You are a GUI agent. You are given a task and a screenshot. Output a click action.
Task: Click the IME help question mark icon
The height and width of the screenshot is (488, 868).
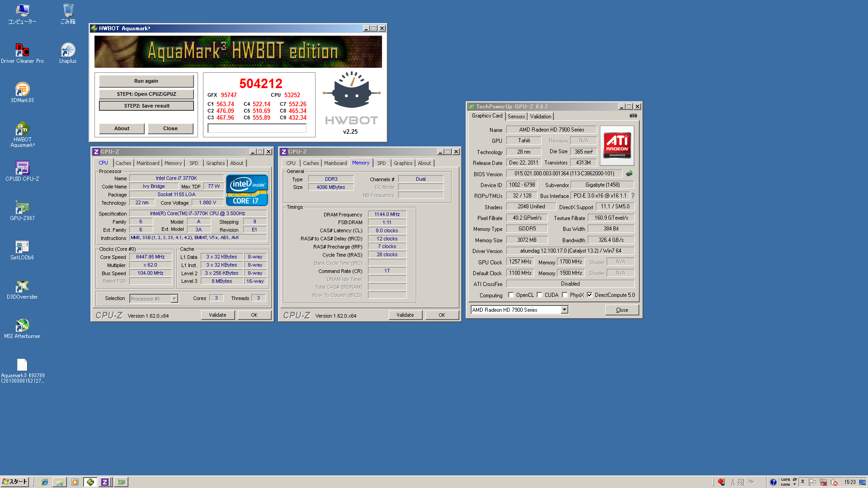[774, 482]
